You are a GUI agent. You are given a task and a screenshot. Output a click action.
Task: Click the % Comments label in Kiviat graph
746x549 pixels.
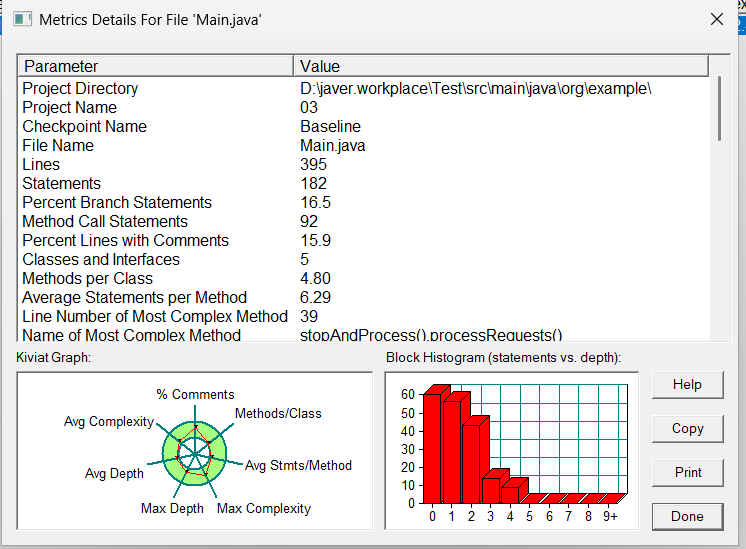pyautogui.click(x=195, y=394)
